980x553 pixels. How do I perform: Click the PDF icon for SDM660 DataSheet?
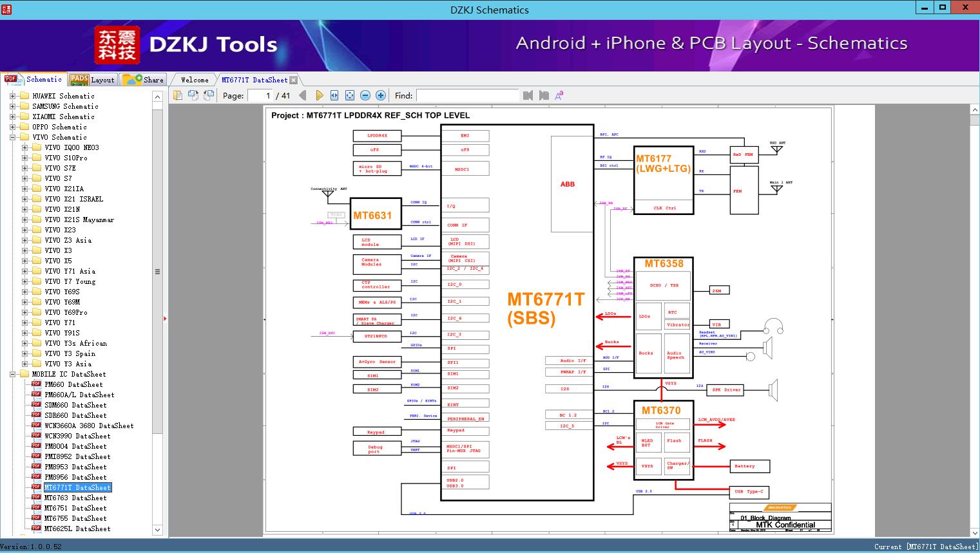36,405
